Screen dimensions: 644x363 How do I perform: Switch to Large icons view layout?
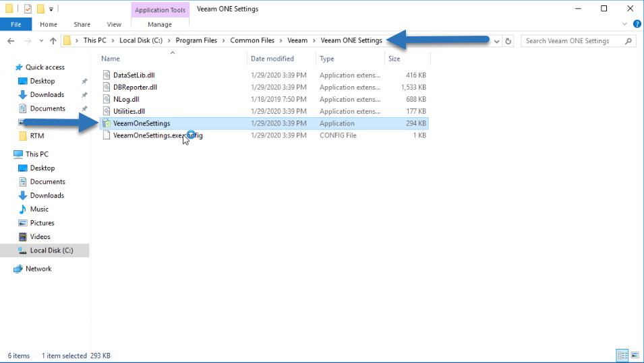pyautogui.click(x=635, y=355)
